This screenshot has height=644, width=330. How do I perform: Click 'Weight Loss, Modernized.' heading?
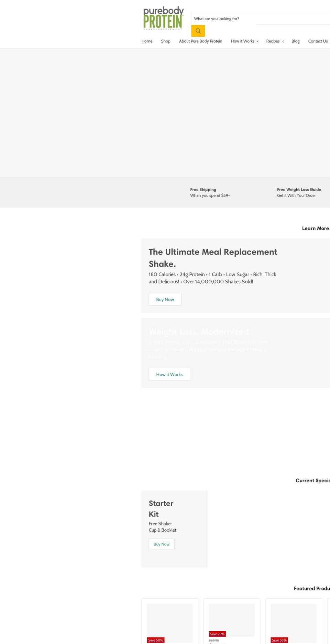click(200, 332)
